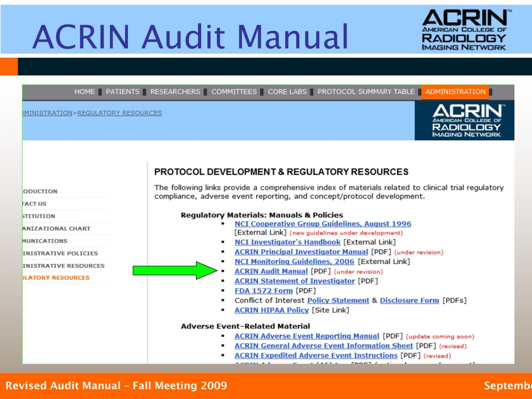Open NCI Cooperative Group Guidelines, August 1996

tap(323, 224)
